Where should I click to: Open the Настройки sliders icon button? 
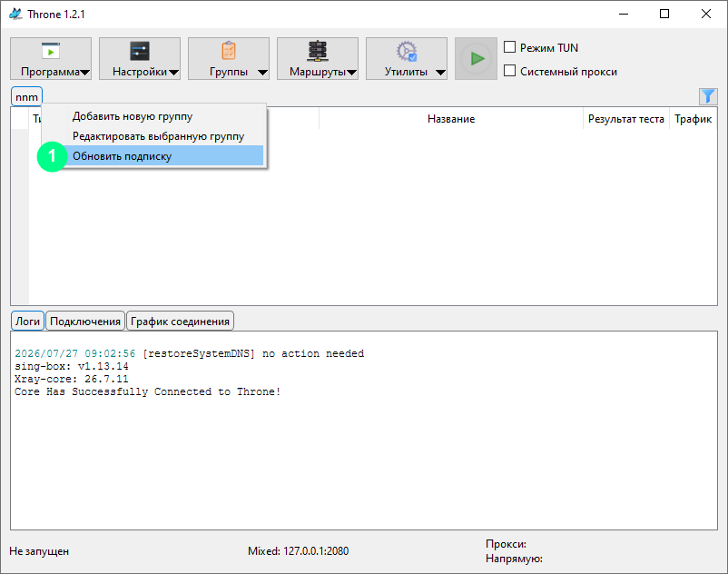(x=139, y=51)
